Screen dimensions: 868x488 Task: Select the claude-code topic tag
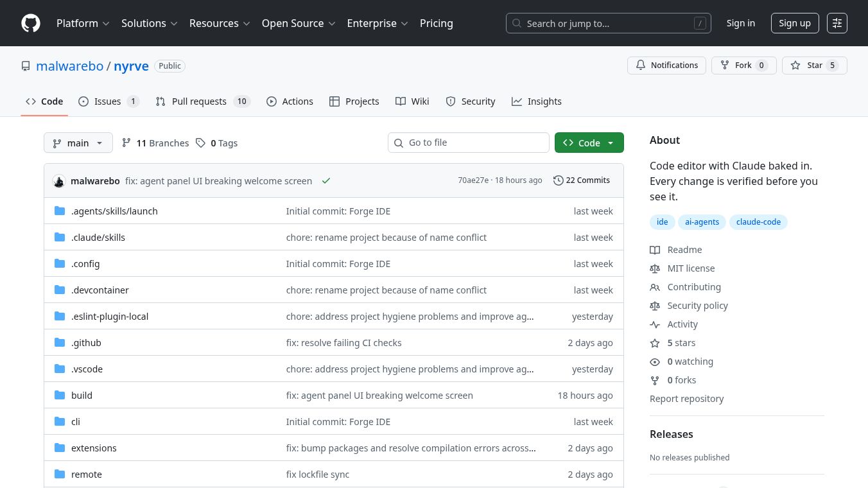pyautogui.click(x=758, y=222)
